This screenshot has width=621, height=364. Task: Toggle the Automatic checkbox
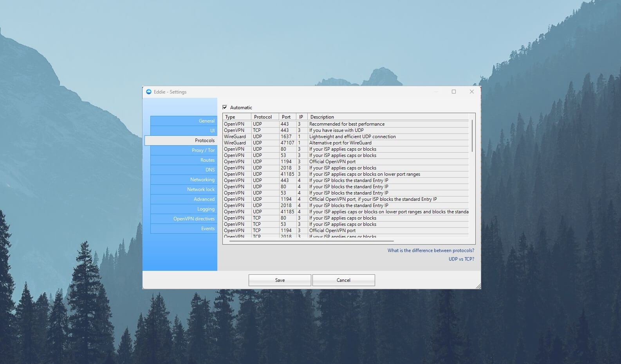[x=225, y=107]
